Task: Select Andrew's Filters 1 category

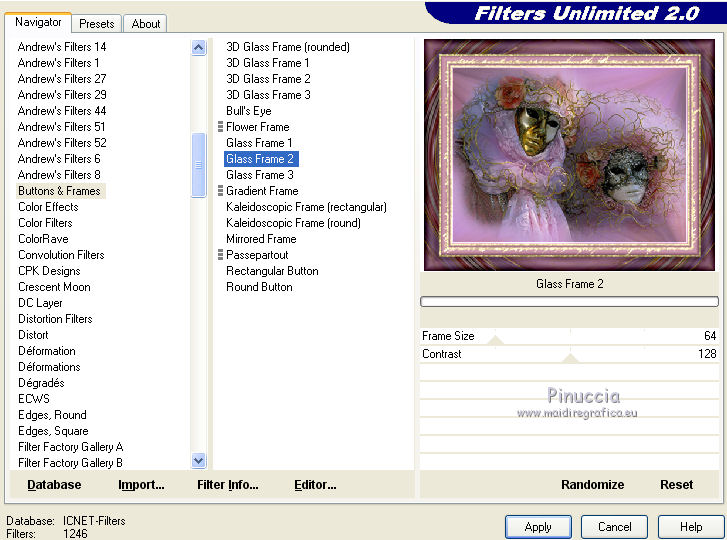Action: (x=58, y=63)
